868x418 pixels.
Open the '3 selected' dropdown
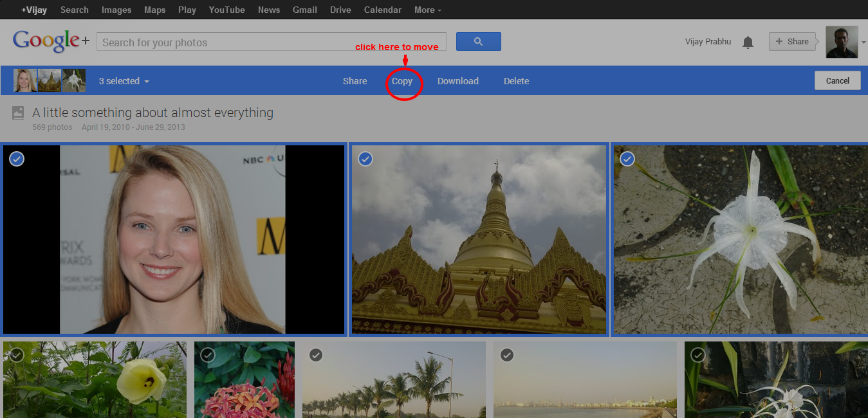pyautogui.click(x=124, y=80)
